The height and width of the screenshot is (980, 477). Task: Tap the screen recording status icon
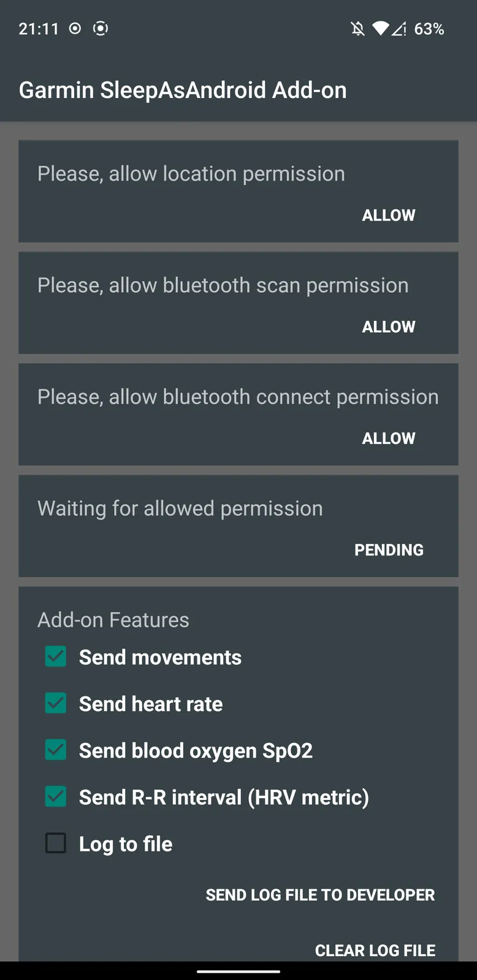101,28
